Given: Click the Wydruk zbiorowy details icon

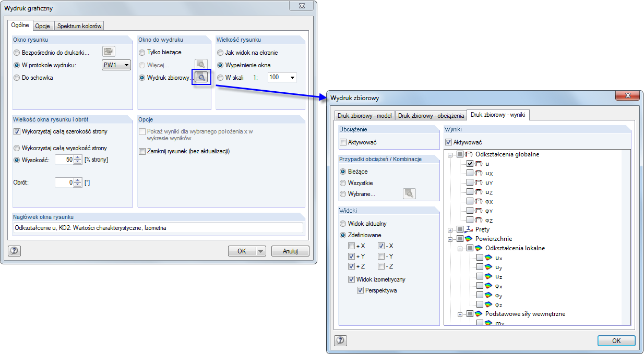Looking at the screenshot, I should click(201, 77).
